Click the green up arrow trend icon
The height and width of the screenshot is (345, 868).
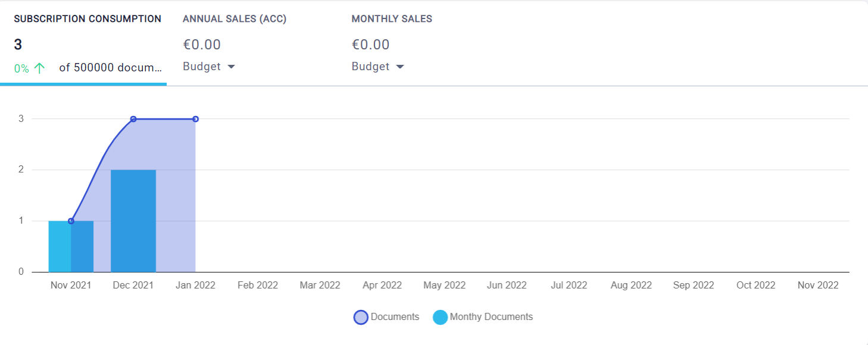(39, 68)
